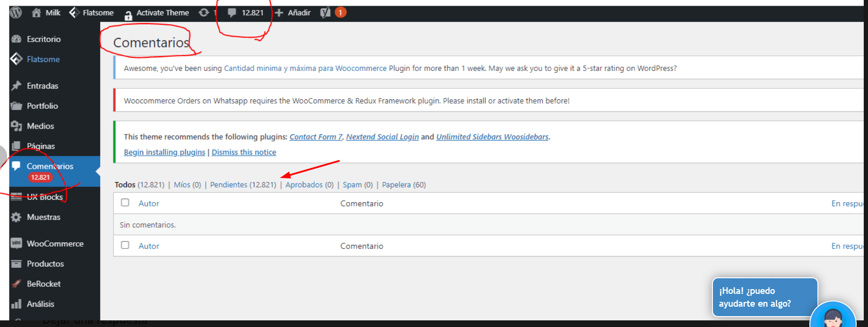The height and width of the screenshot is (327, 868).
Task: Open BeRocket menu item
Action: [x=44, y=284]
